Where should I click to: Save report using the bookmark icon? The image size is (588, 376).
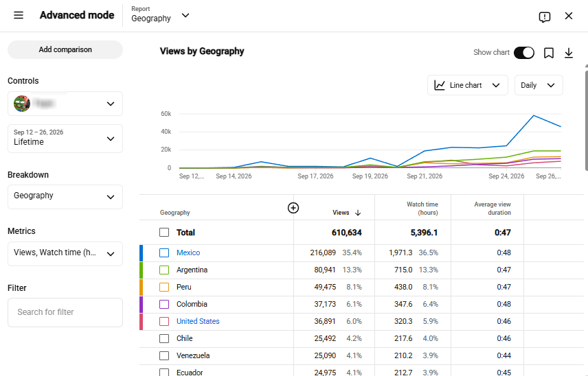click(x=548, y=53)
